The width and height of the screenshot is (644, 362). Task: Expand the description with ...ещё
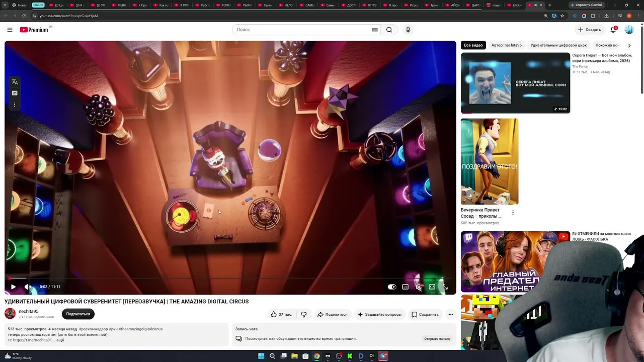pos(59,340)
